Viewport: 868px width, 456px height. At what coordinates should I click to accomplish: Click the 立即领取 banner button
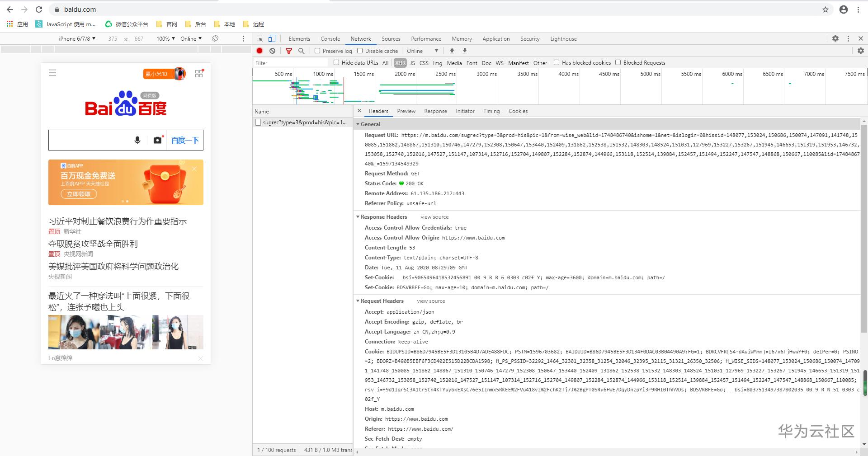(79, 194)
